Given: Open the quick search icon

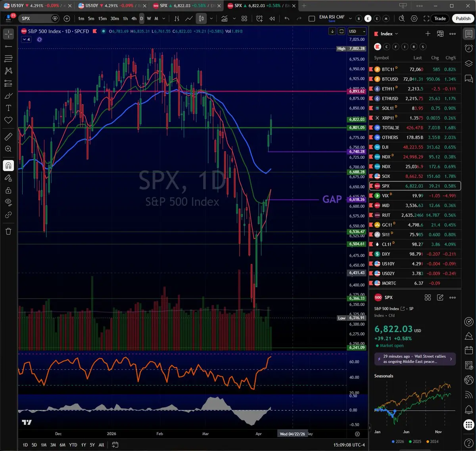Looking at the screenshot, I should point(401,18).
